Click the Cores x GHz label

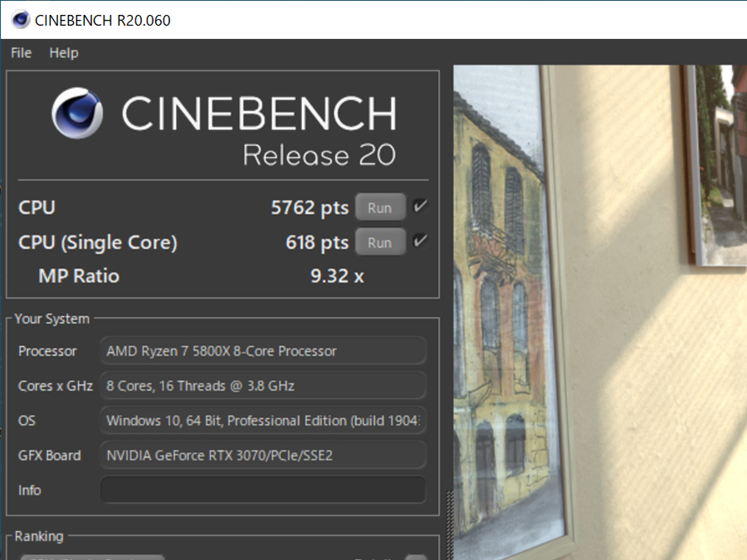click(x=56, y=386)
